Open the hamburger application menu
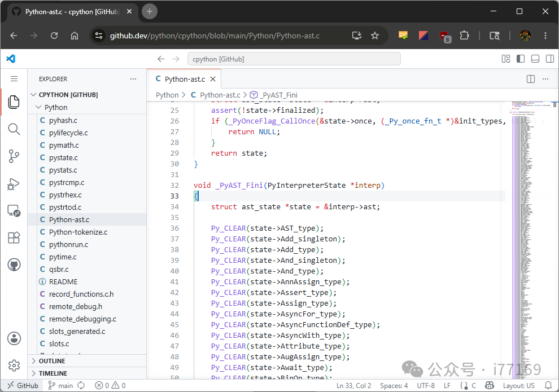The height and width of the screenshot is (392, 559). pos(14,79)
